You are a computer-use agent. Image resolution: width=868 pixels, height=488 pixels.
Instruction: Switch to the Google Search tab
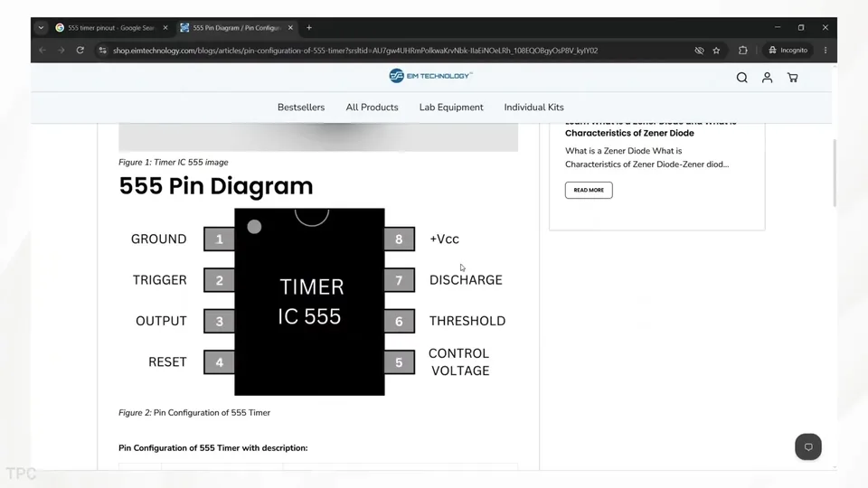pos(111,28)
